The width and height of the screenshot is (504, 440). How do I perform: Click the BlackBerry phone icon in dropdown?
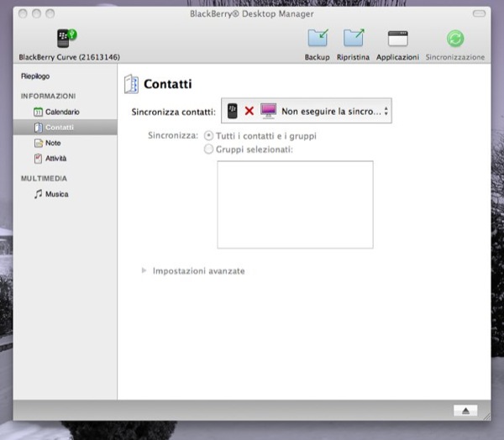coord(233,111)
